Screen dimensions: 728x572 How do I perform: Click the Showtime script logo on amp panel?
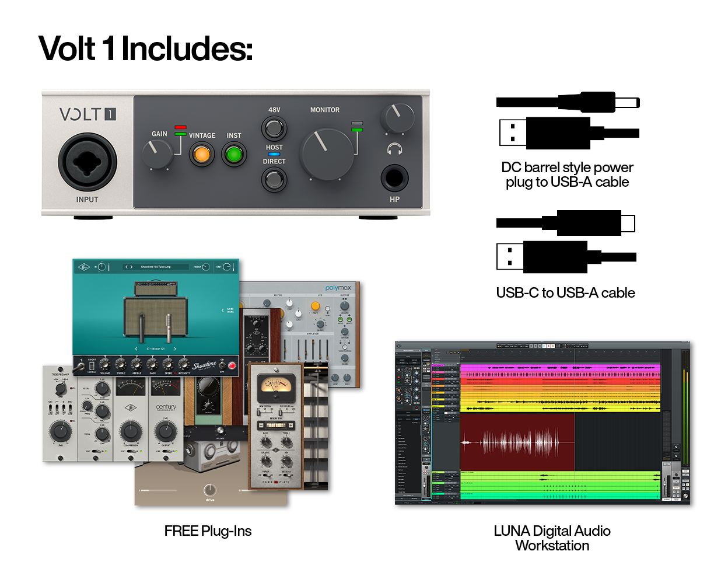(204, 365)
